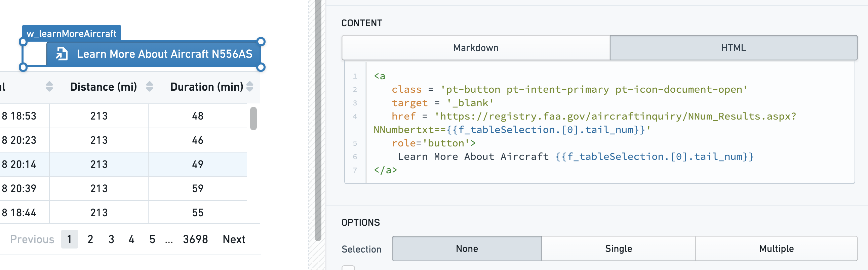Open page 3 of the table
The height and width of the screenshot is (270, 868).
[111, 239]
